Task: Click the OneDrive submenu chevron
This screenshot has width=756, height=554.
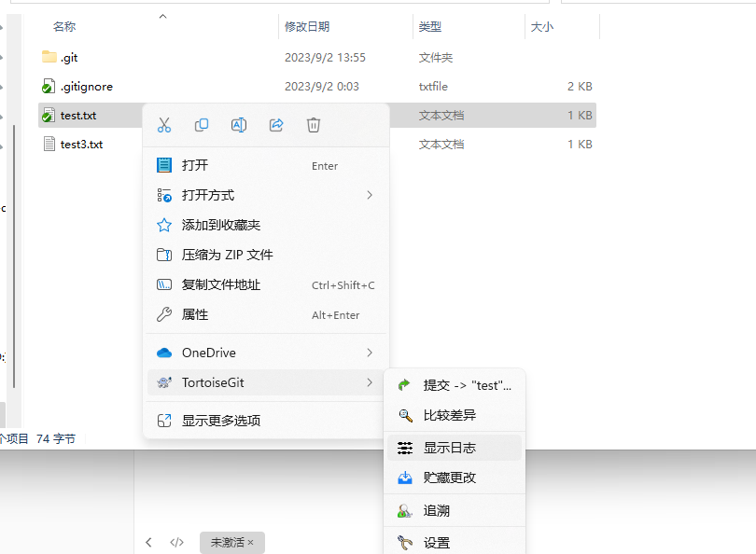Action: click(x=370, y=353)
